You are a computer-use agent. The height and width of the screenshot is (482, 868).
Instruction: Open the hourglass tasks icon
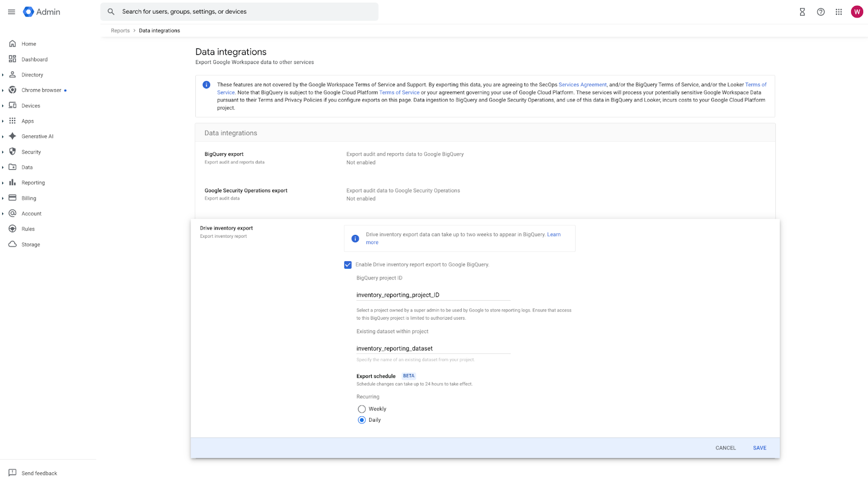[x=802, y=12]
